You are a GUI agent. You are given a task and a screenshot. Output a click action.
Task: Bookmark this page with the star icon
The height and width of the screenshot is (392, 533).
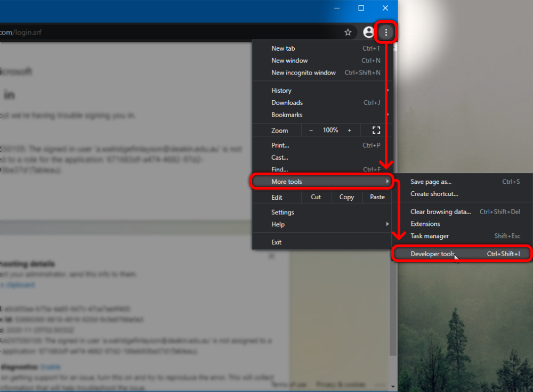348,32
